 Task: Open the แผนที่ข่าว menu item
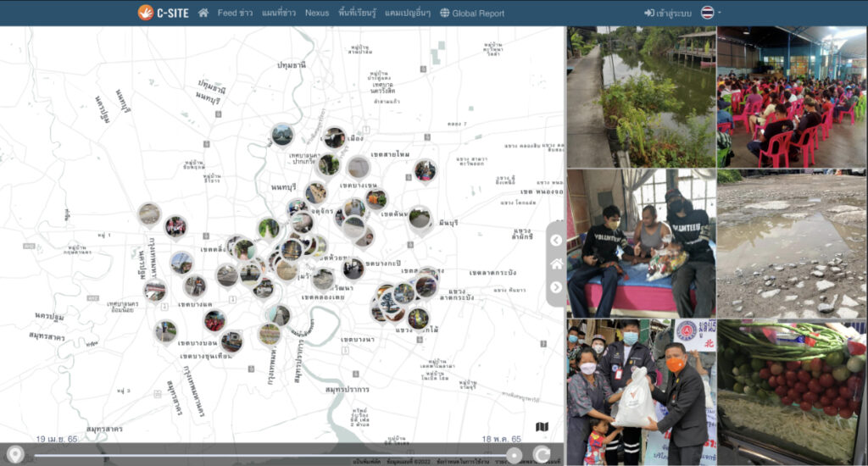pos(278,13)
